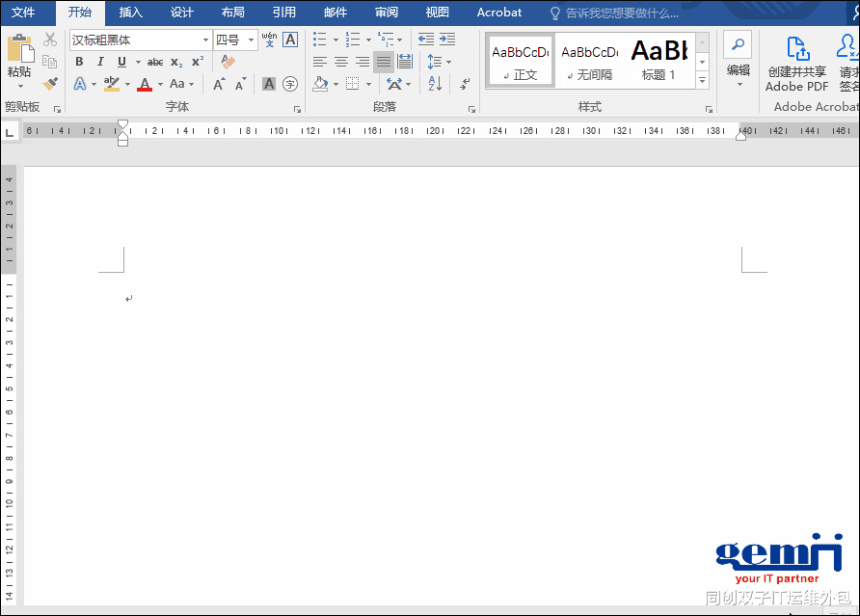Click the character border A icon

coord(290,40)
